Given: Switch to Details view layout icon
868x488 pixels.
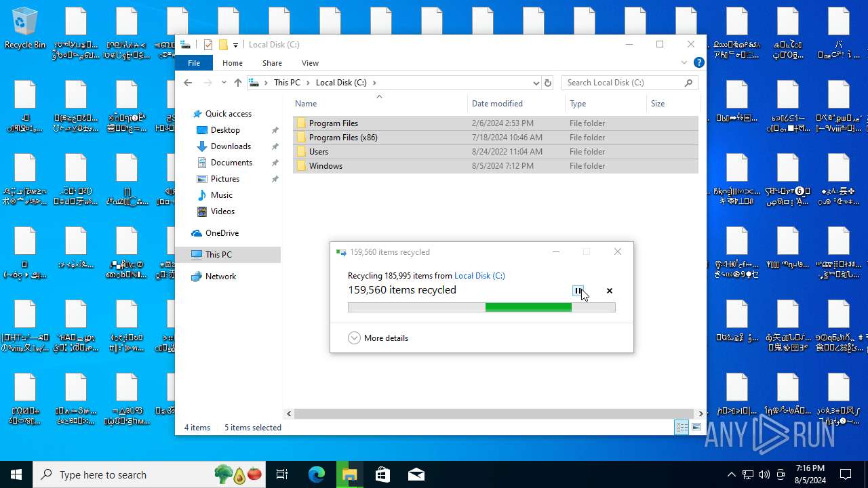Looking at the screenshot, I should [682, 427].
